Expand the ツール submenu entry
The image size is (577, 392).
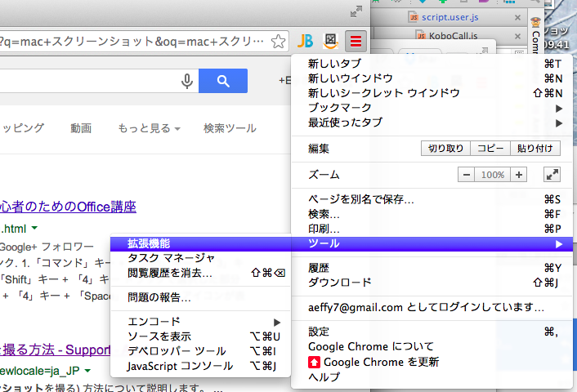tap(432, 244)
